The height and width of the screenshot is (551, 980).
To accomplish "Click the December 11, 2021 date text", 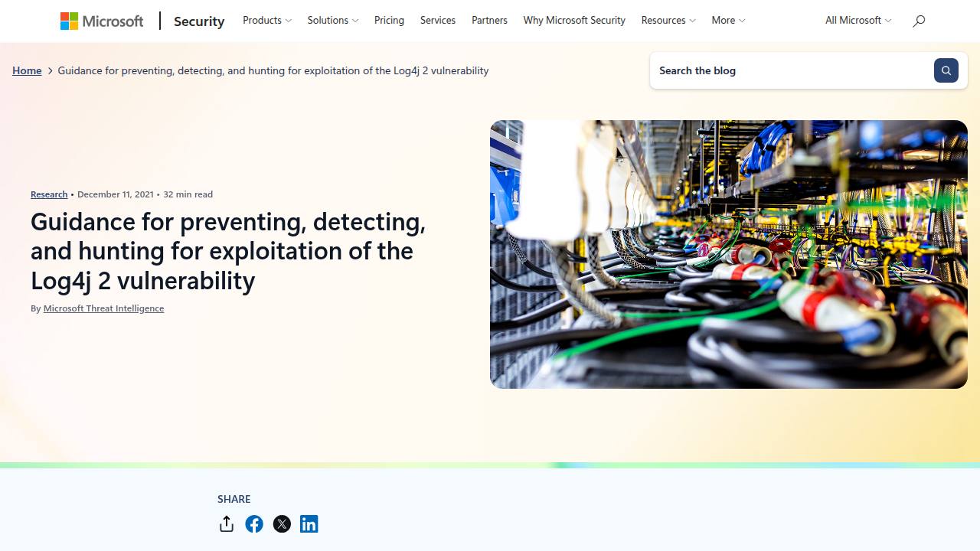I will tap(116, 194).
